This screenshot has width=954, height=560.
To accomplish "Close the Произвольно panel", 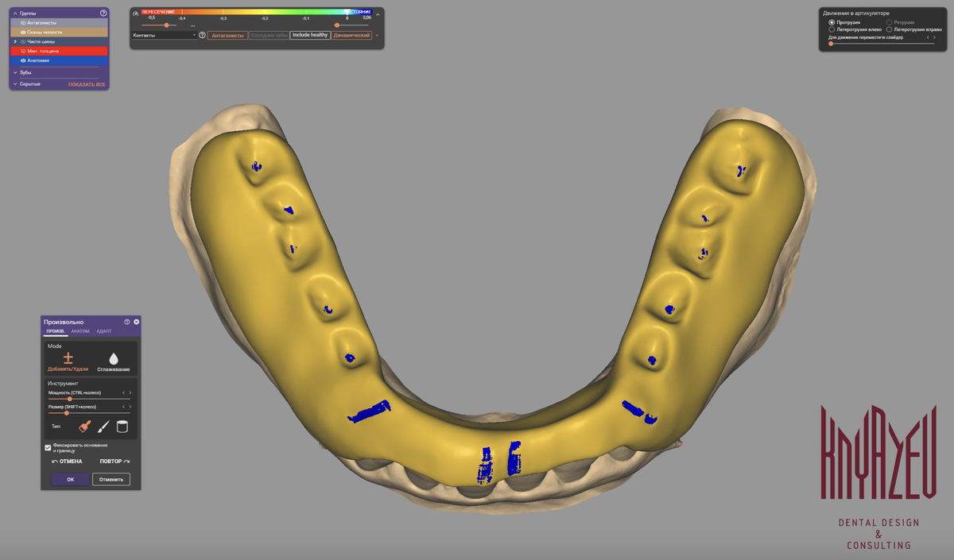I will pos(136,322).
